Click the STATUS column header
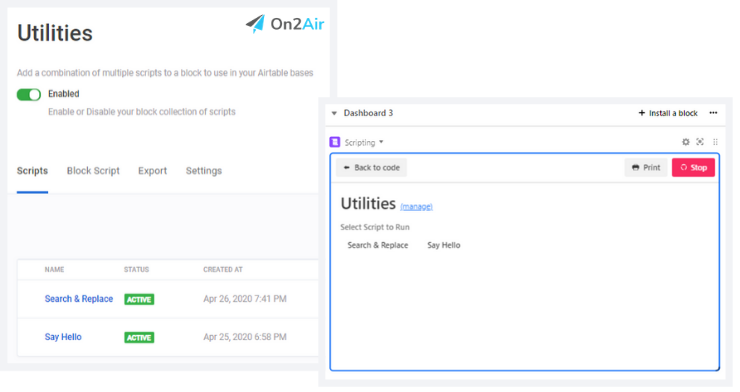Screen dimensions: 740x392 click(x=136, y=269)
